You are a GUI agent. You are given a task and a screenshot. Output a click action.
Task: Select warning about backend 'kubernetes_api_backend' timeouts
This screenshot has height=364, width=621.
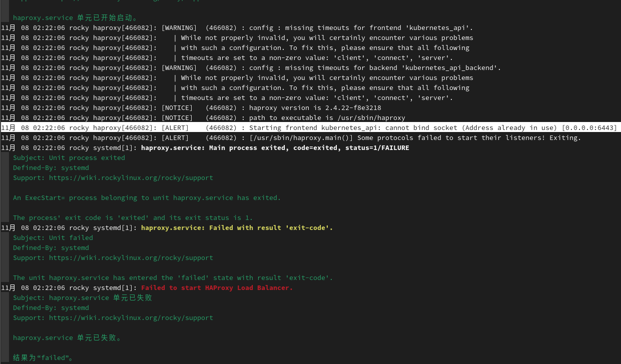pyautogui.click(x=251, y=67)
